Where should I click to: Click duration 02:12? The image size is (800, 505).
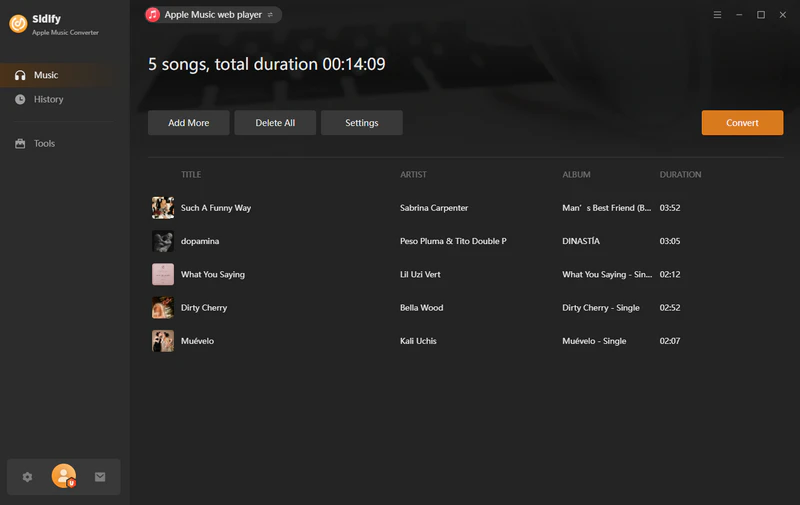(670, 274)
